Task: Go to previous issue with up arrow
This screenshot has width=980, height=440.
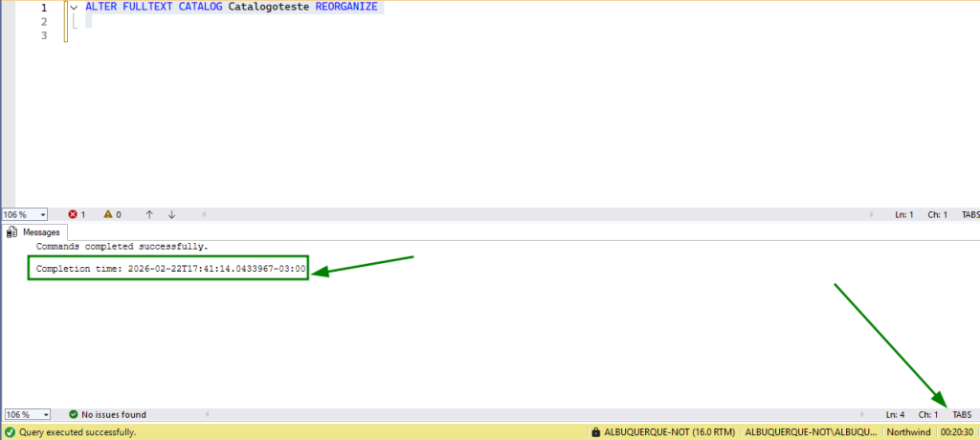Action: click(149, 215)
